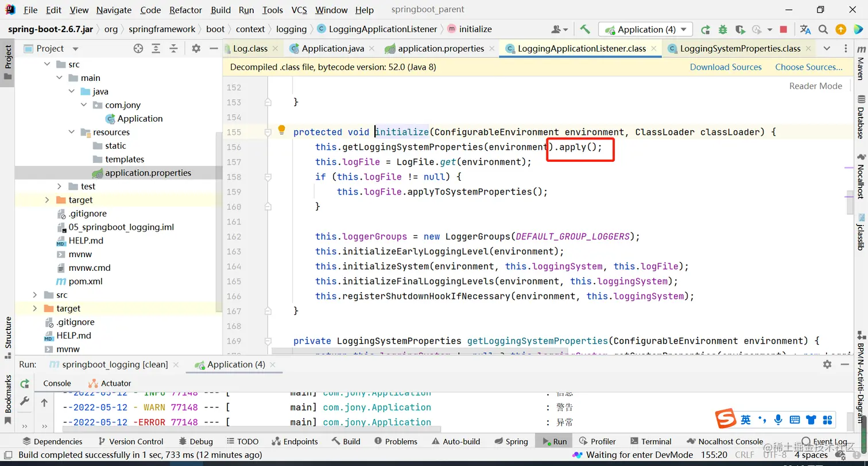Click the wrench icon in Run panel

[x=25, y=402]
